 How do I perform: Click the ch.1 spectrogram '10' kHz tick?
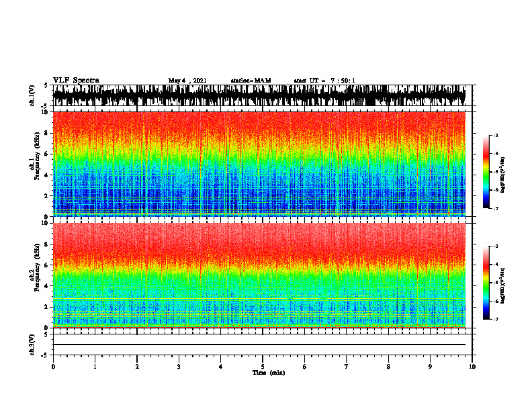45,112
